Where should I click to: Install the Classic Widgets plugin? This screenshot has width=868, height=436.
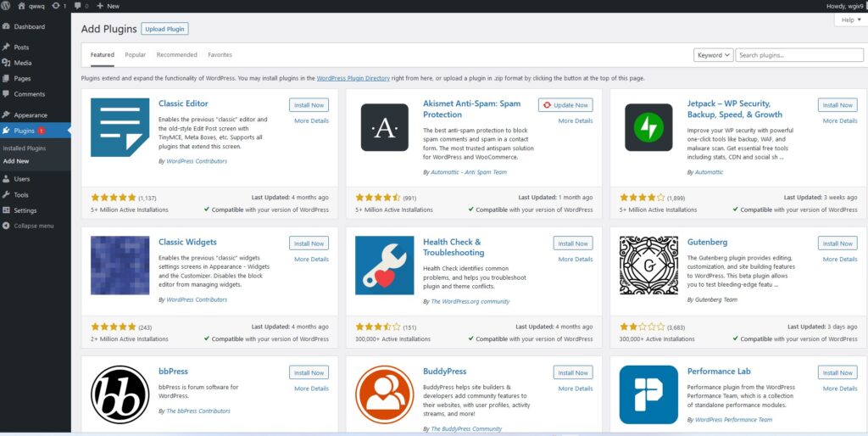tap(309, 243)
